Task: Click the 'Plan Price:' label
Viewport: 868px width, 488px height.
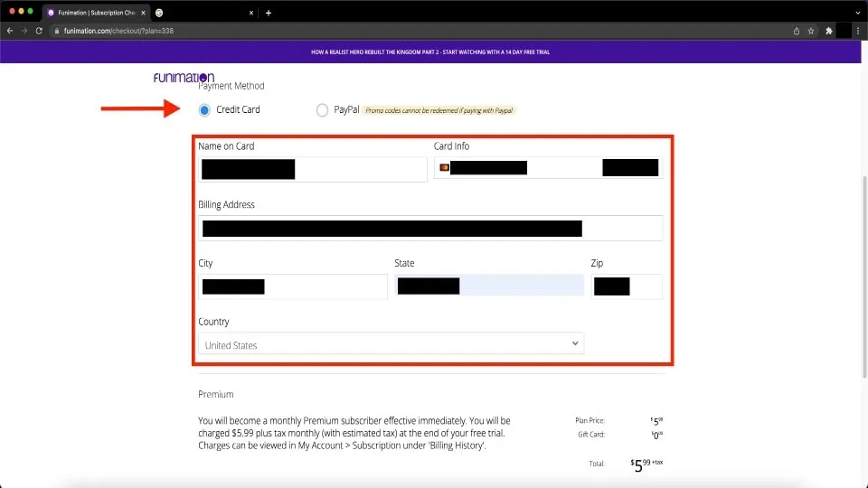Action: click(x=590, y=421)
